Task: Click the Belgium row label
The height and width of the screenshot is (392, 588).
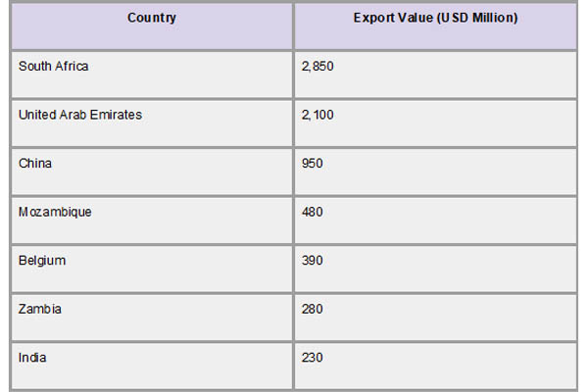Action: (42, 261)
